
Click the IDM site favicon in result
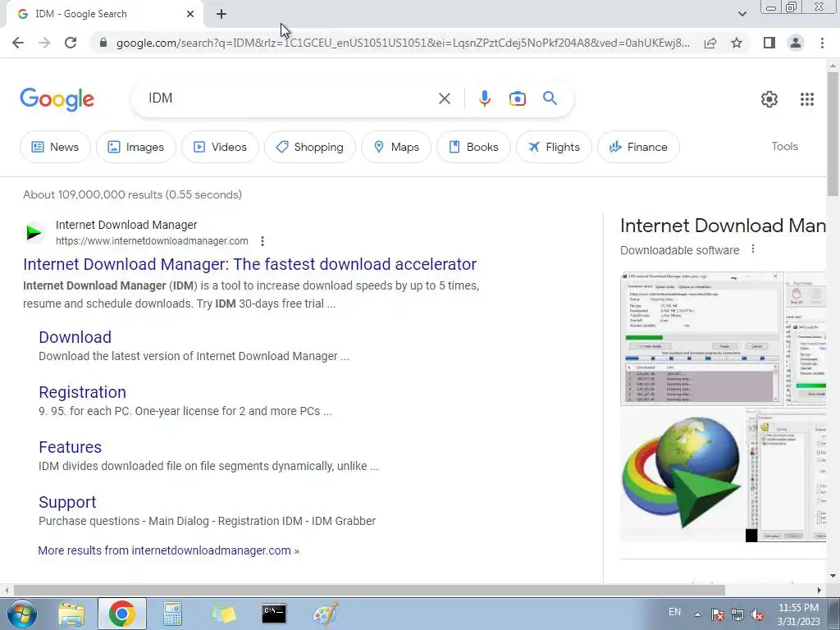point(34,232)
